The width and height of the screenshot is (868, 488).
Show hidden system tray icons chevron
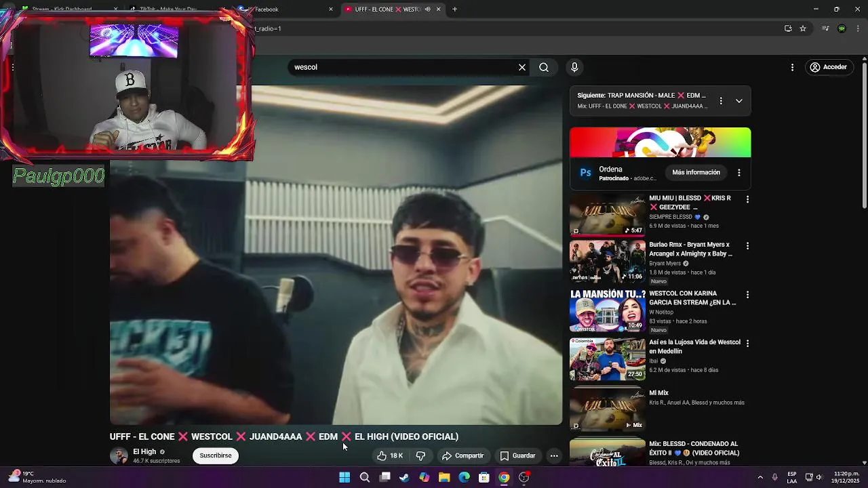760,478
